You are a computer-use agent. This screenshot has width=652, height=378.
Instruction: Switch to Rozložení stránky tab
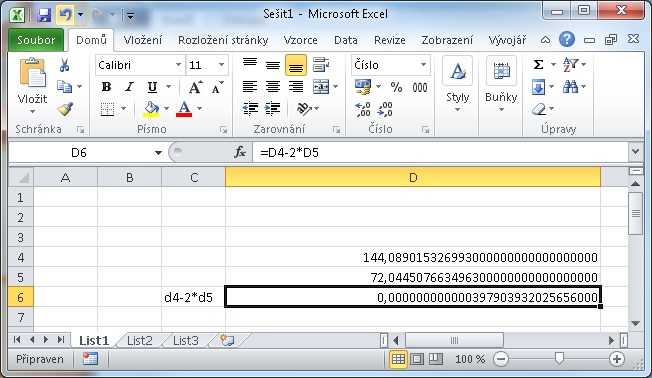223,40
